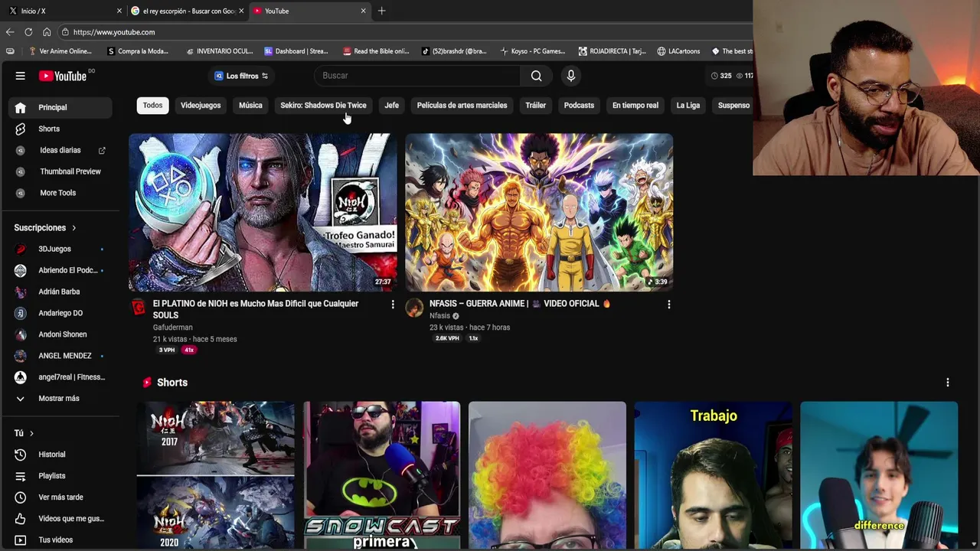
Task: Switch to el rey escorpión Google tab
Action: click(x=188, y=11)
